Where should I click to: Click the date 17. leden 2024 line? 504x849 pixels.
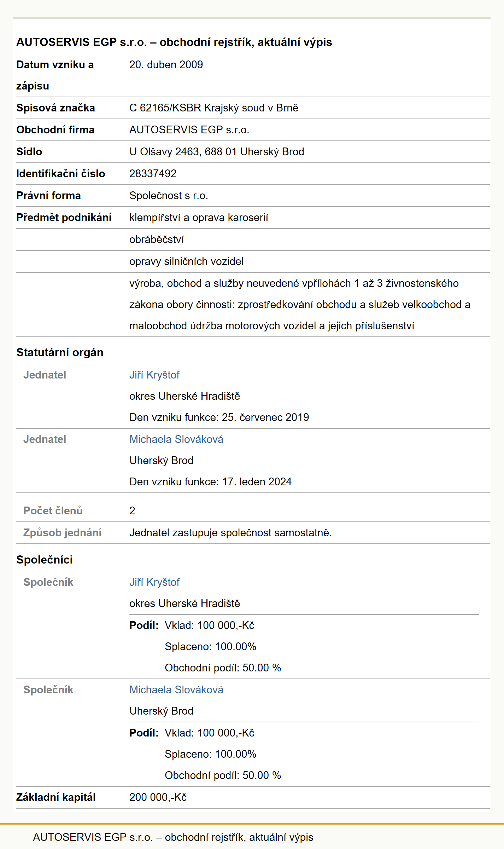click(x=210, y=482)
